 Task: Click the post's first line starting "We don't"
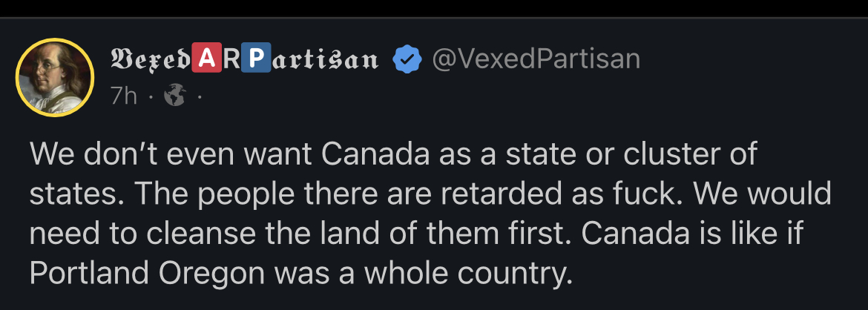393,154
